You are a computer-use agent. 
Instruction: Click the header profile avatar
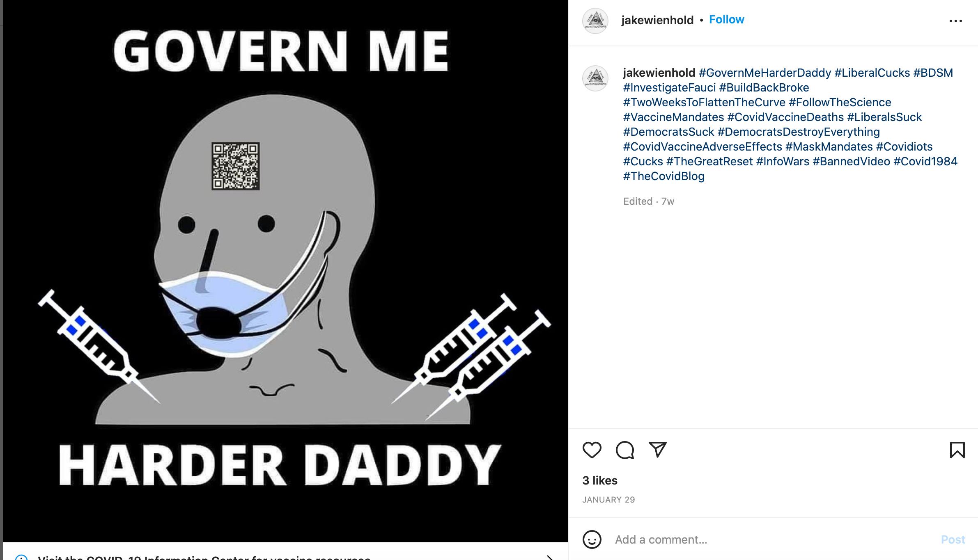(595, 21)
